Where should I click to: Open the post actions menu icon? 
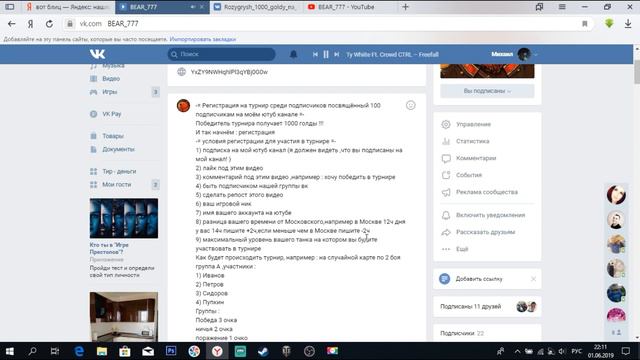411,105
